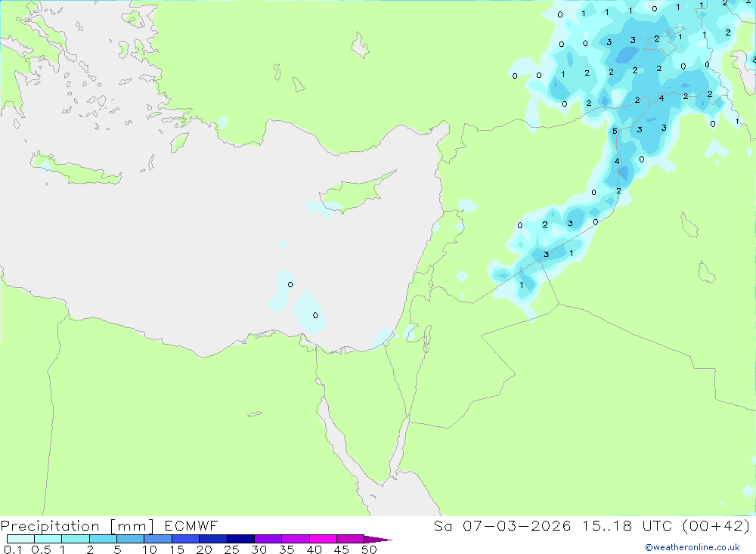Image resolution: width=756 pixels, height=554 pixels.
Task: Click the 0.1–0.5 mm palest cyan legend swatch
Action: (20, 539)
